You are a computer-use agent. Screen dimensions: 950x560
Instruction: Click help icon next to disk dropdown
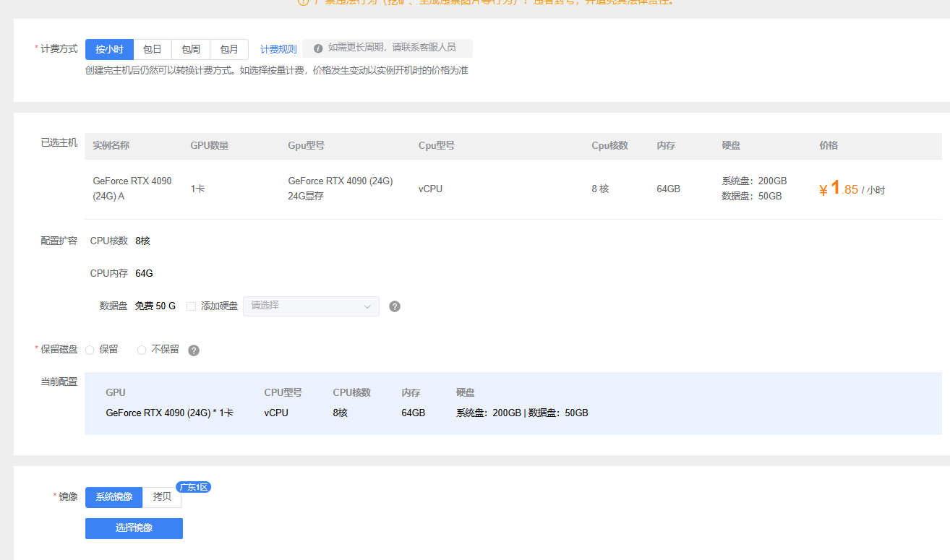point(395,306)
